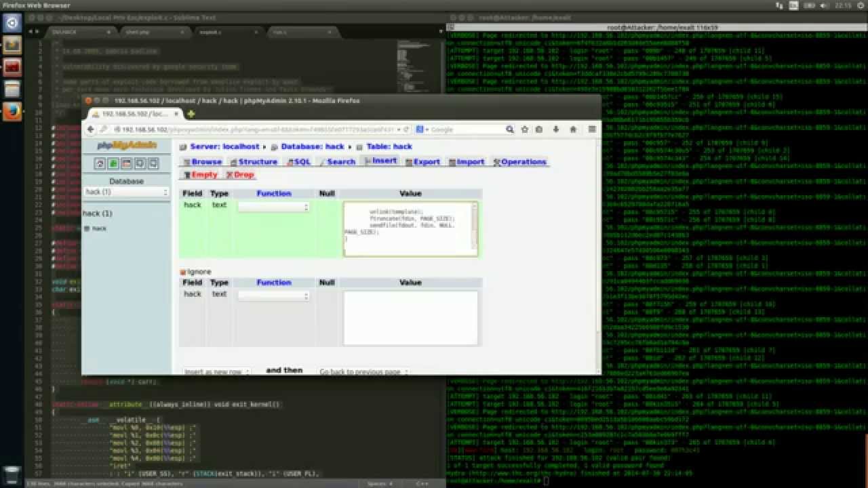Click the red Empty table link
This screenshot has height=488, width=868.
point(201,175)
